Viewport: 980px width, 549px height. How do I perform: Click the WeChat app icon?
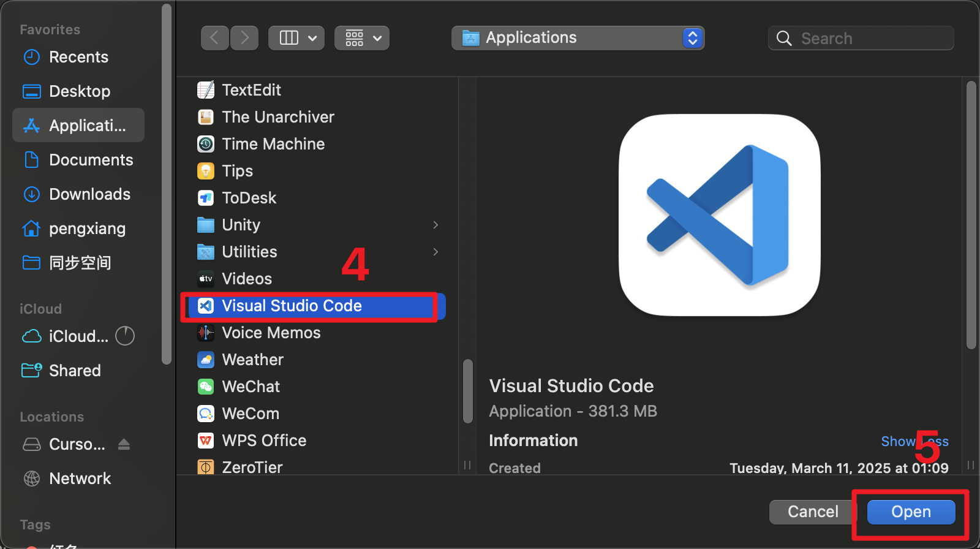[x=206, y=387]
